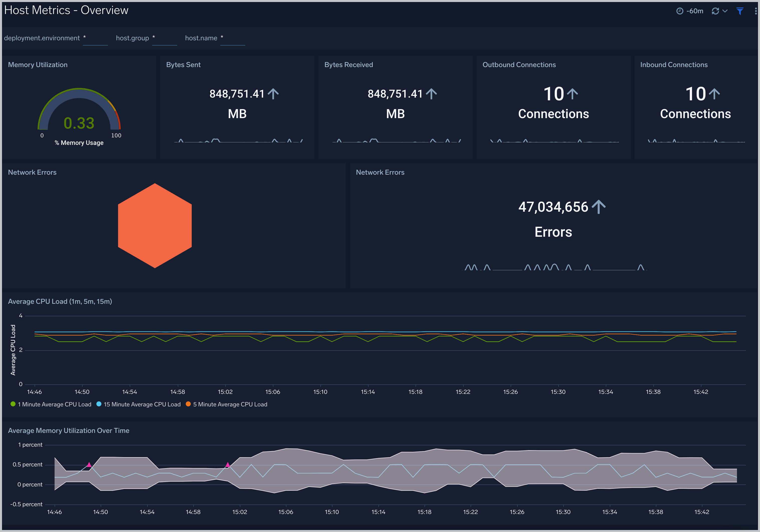Click the refresh dashboard icon
760x532 pixels.
715,11
